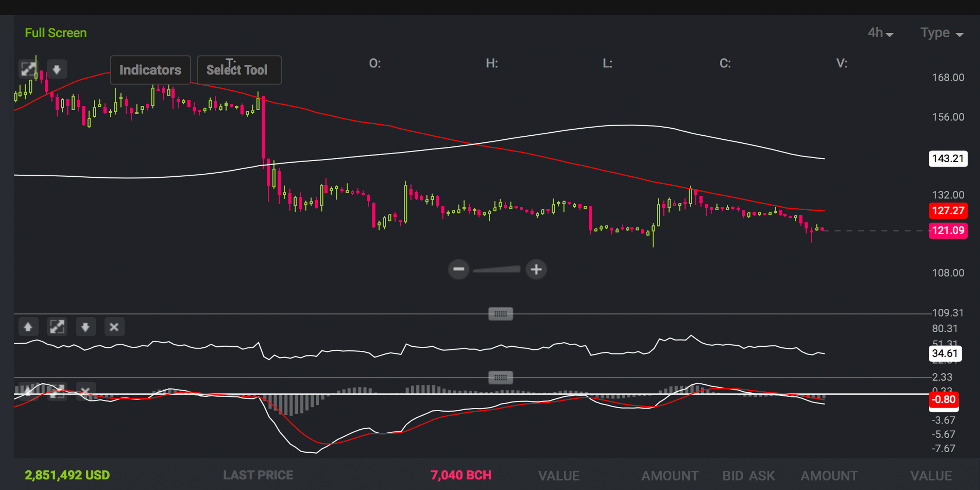Select the LAST PRICE column header
980x490 pixels.
tap(258, 475)
